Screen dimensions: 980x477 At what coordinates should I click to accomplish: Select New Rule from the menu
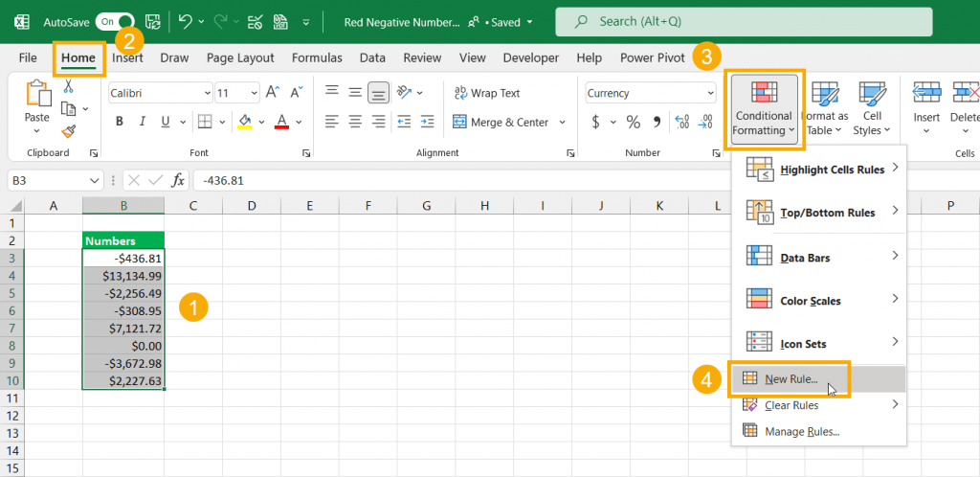(791, 378)
